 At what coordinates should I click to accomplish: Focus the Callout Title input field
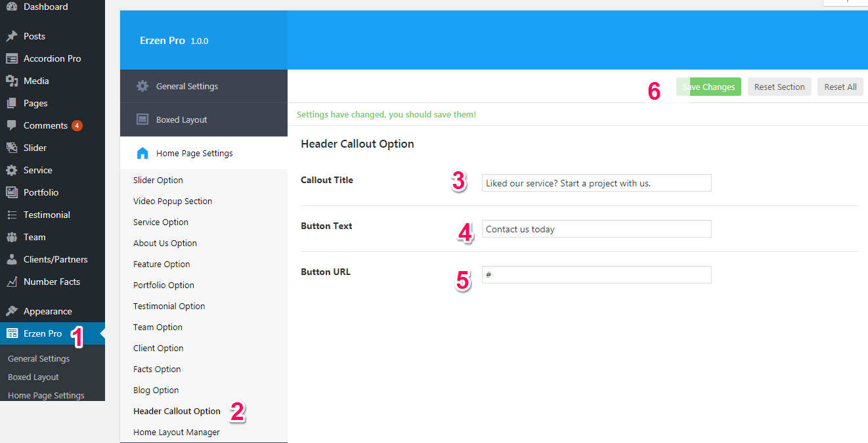click(596, 183)
